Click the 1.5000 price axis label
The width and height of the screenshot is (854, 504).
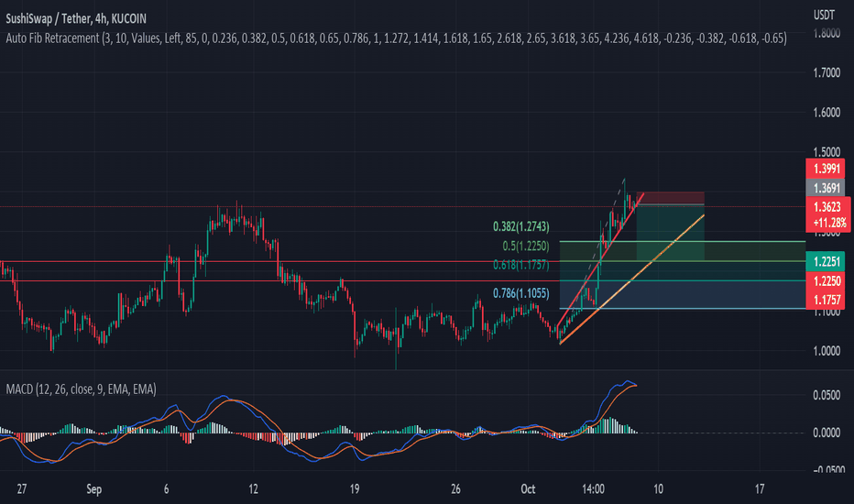tap(827, 152)
